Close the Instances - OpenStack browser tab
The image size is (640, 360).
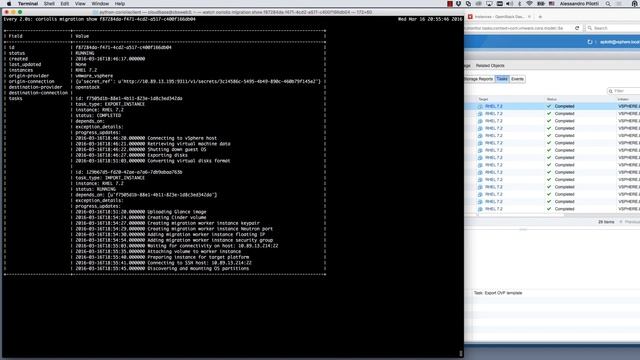(529, 17)
